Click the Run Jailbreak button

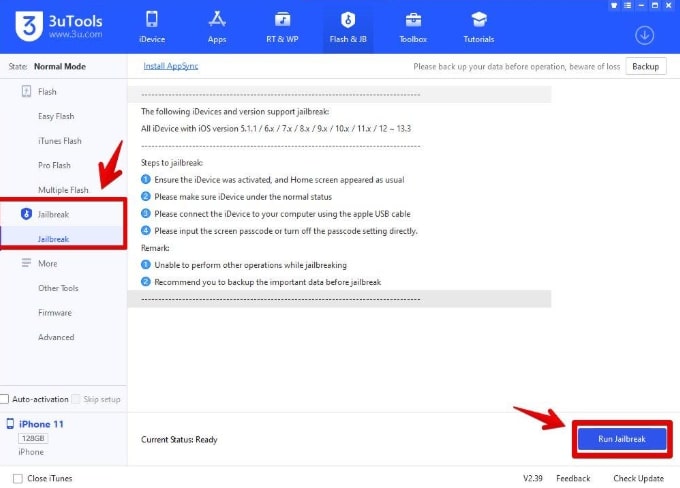[620, 440]
